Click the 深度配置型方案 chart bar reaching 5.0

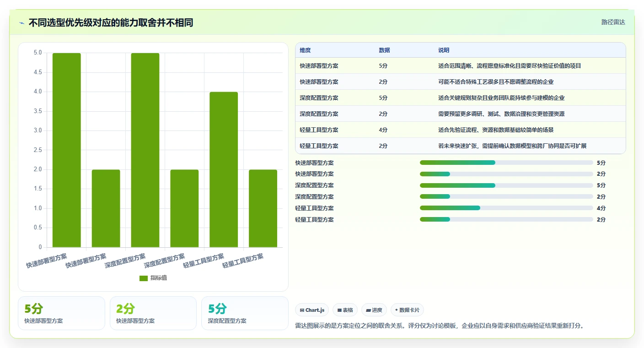[145, 150]
